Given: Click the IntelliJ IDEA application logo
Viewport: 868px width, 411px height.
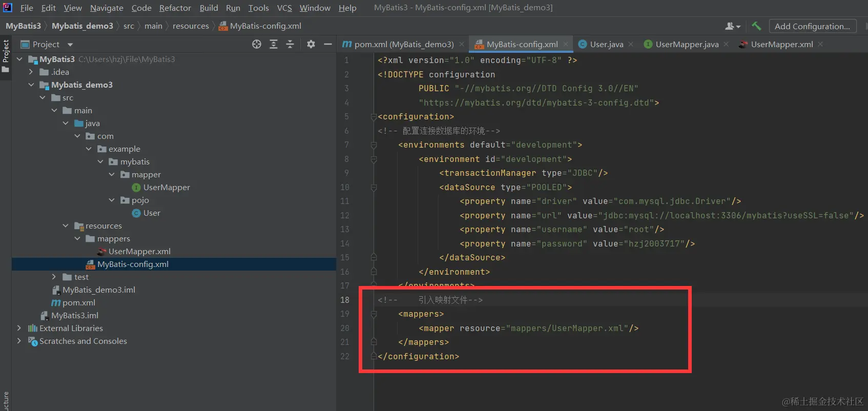Looking at the screenshot, I should [7, 7].
